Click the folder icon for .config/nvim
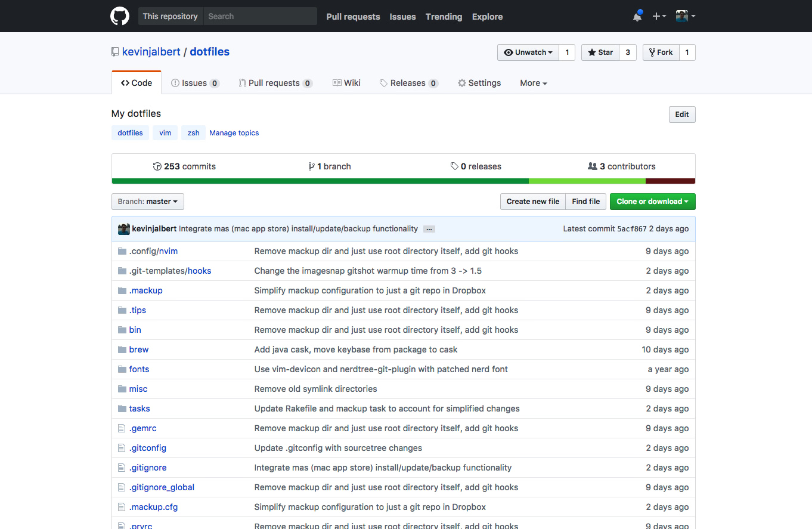The width and height of the screenshot is (812, 529). (122, 251)
